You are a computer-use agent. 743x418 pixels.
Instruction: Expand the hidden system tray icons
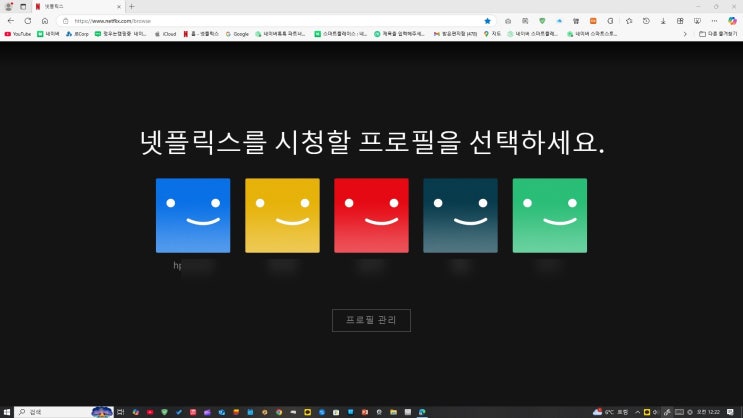point(637,412)
